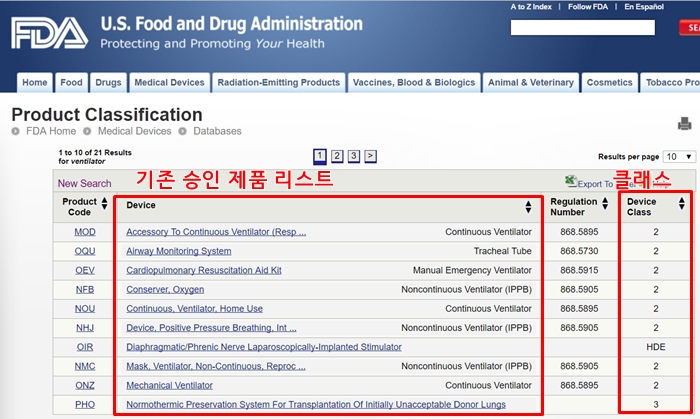The width and height of the screenshot is (700, 419).
Task: Click FDA Home breadcrumb
Action: click(51, 131)
